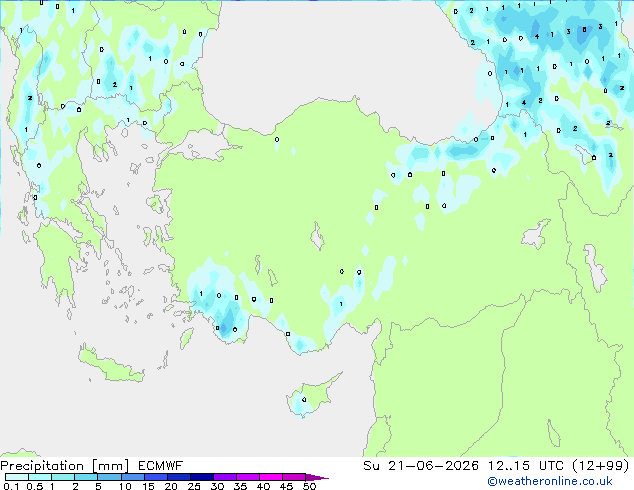The image size is (634, 490).
Task: Select the lightest 0.1 mm legend swatch
Action: pyautogui.click(x=17, y=477)
